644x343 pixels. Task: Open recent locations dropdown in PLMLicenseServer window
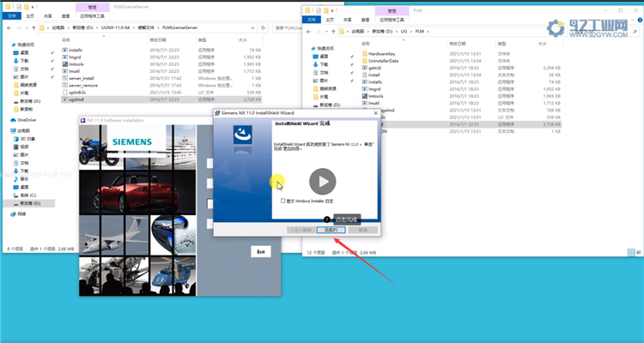pos(27,28)
